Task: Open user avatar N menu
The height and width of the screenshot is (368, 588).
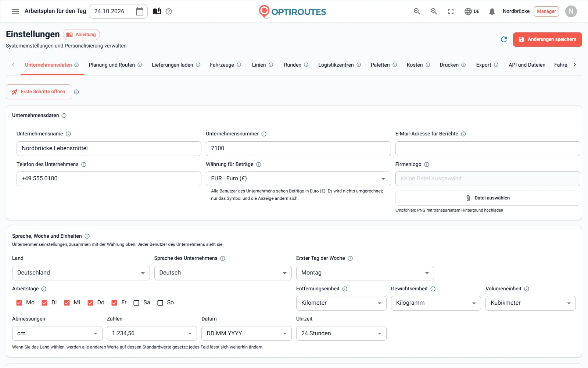Action: [571, 11]
